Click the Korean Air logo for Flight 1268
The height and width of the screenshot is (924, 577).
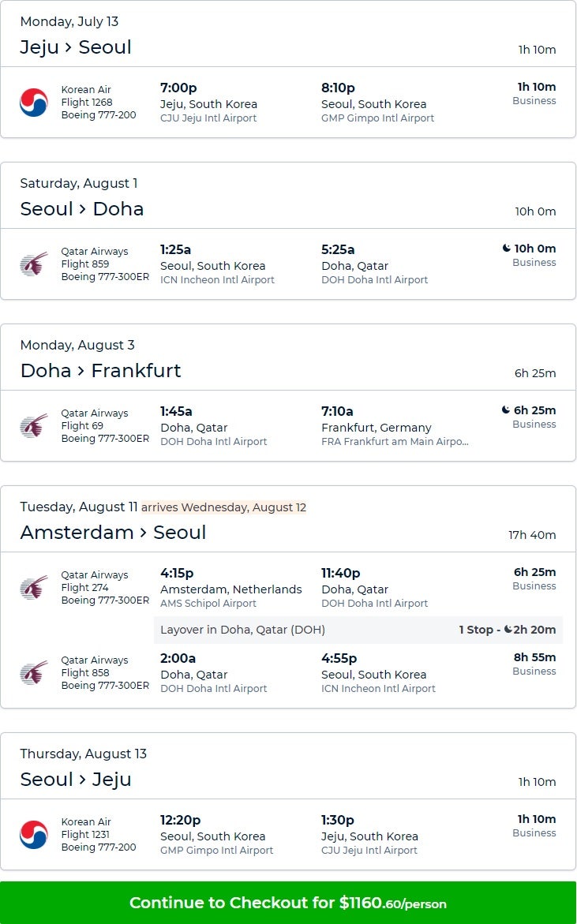[x=34, y=103]
